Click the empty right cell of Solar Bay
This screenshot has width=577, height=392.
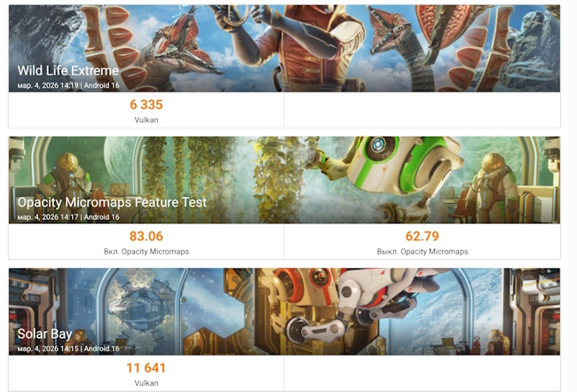tap(422, 373)
